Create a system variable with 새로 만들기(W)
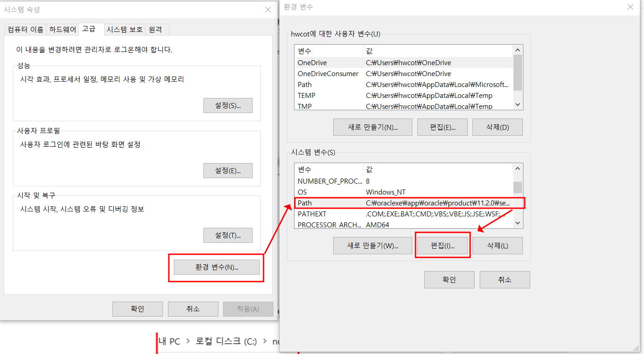Screen dimensions: 644x354 coord(372,245)
